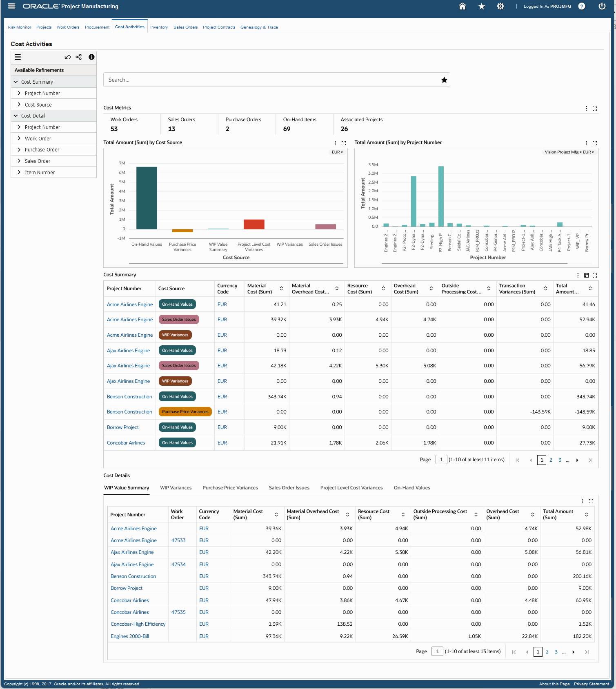Image resolution: width=616 pixels, height=689 pixels.
Task: Click the About this Page link
Action: pyautogui.click(x=554, y=684)
